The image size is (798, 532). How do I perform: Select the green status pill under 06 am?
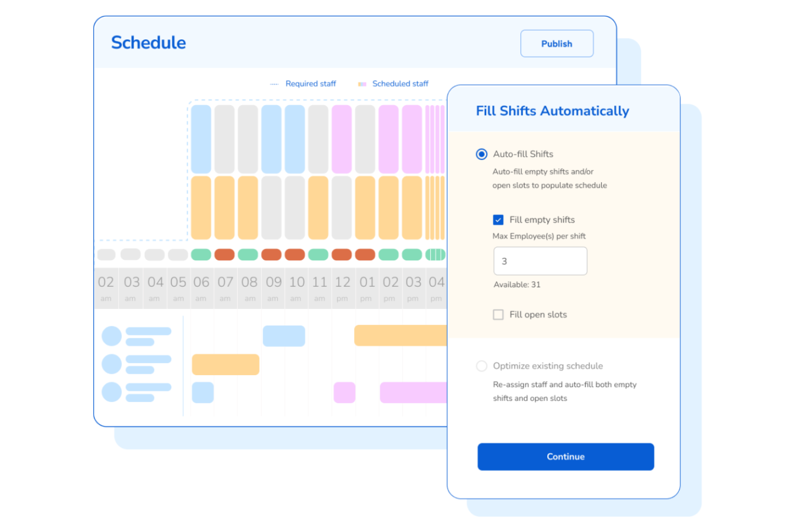coord(202,254)
